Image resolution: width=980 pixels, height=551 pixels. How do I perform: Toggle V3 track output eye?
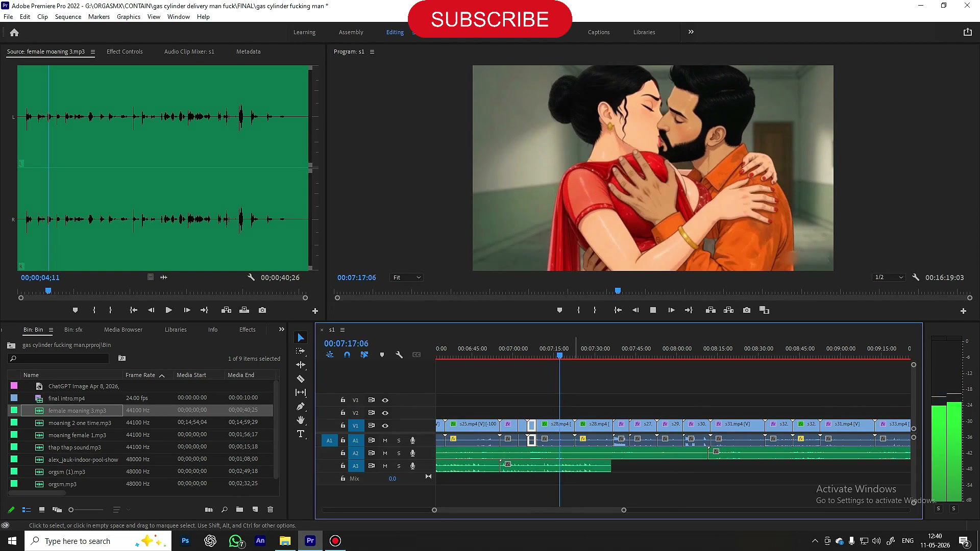385,400
